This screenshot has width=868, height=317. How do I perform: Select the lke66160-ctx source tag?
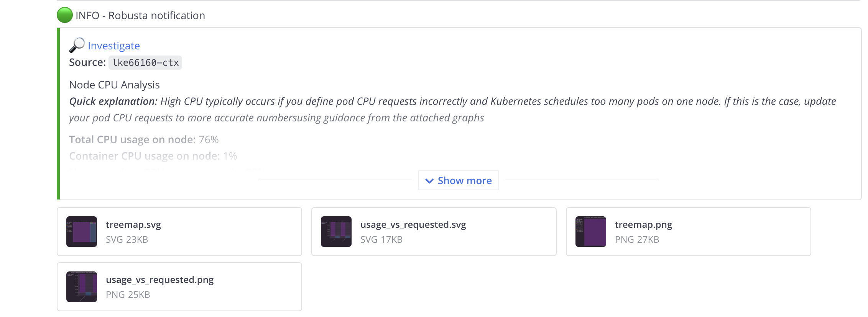click(145, 62)
